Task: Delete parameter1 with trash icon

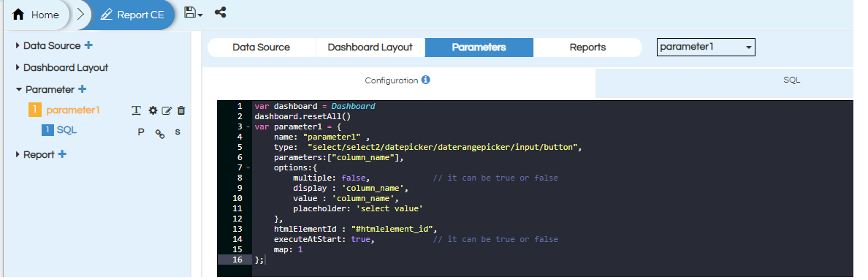Action: click(181, 110)
